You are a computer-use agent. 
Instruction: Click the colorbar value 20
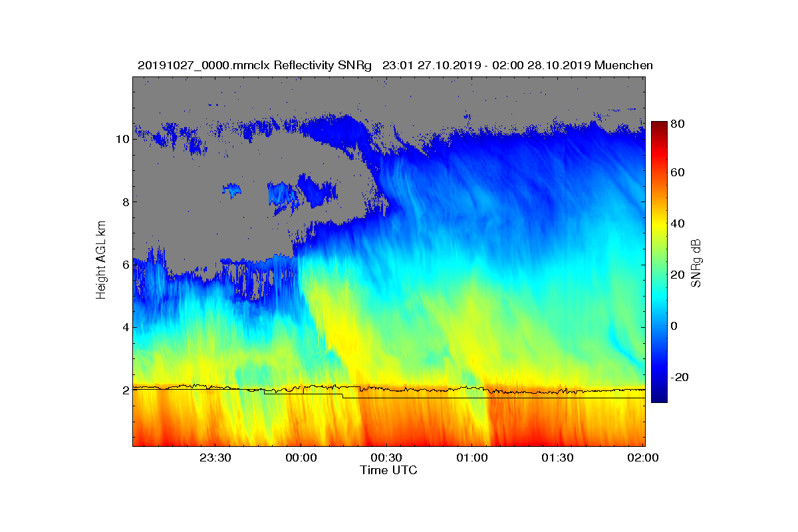point(678,275)
